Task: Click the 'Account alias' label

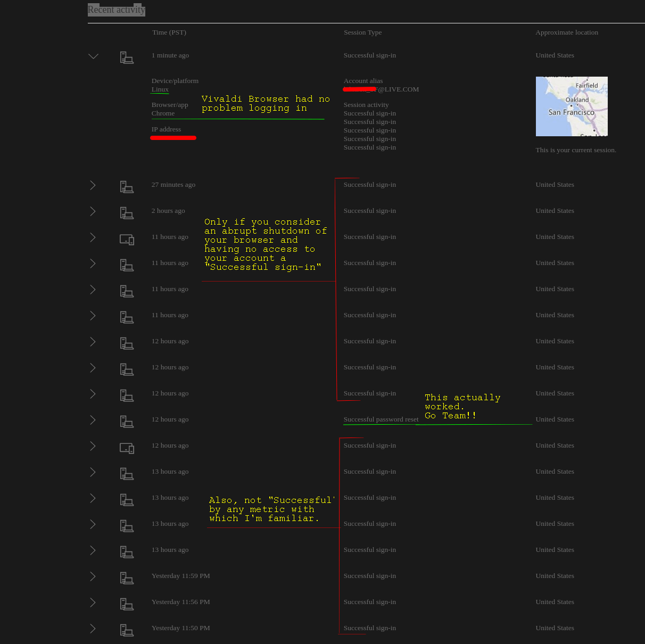Action: tap(363, 81)
